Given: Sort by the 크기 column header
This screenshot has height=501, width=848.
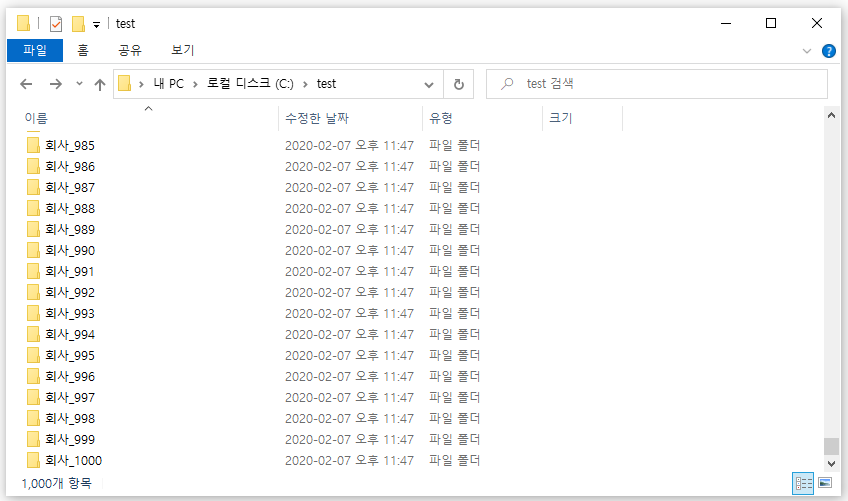Looking at the screenshot, I should pyautogui.click(x=560, y=118).
